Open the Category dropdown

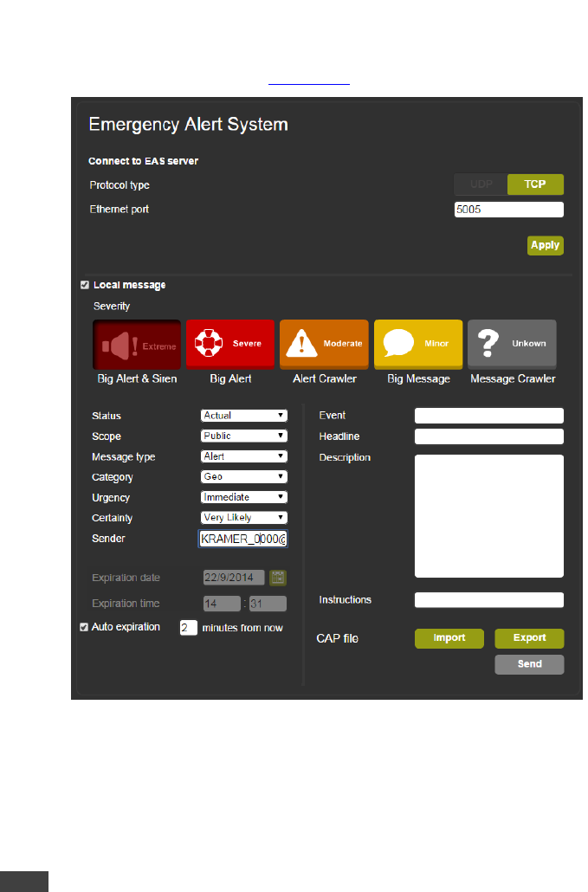pos(244,476)
